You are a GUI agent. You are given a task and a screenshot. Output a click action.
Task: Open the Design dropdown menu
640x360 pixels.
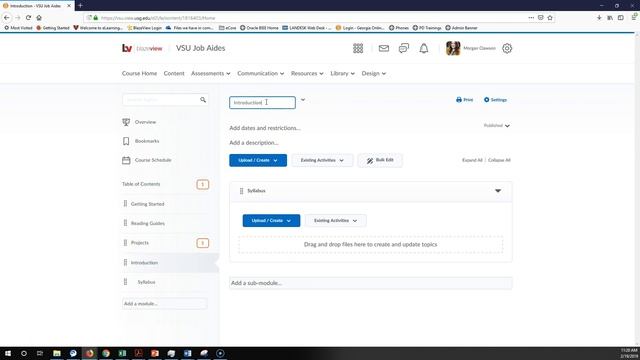(x=373, y=73)
